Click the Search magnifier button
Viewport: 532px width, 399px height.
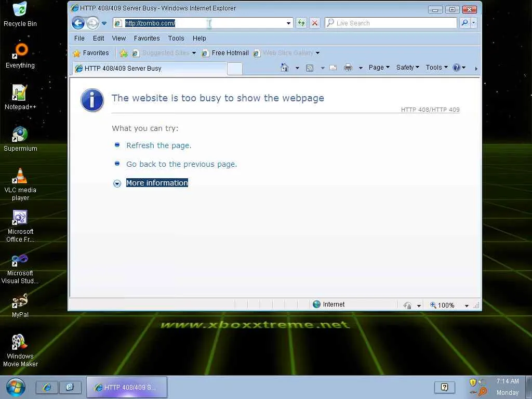point(464,23)
